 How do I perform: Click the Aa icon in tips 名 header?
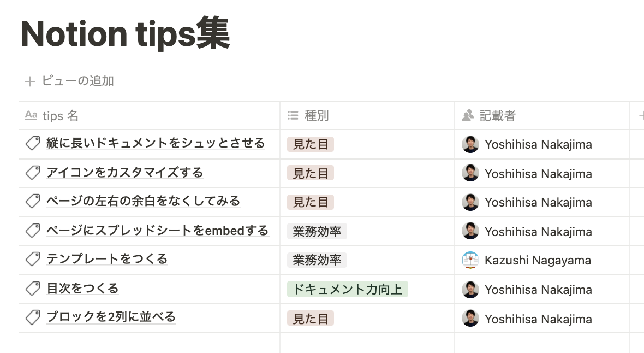(31, 115)
